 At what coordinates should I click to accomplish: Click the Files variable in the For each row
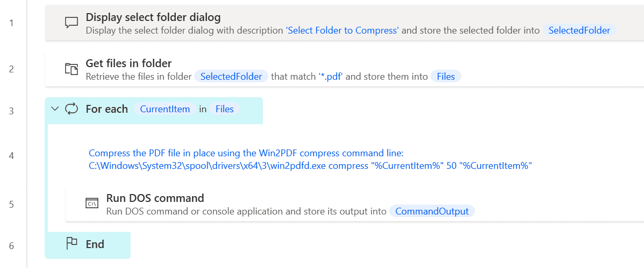coord(225,109)
